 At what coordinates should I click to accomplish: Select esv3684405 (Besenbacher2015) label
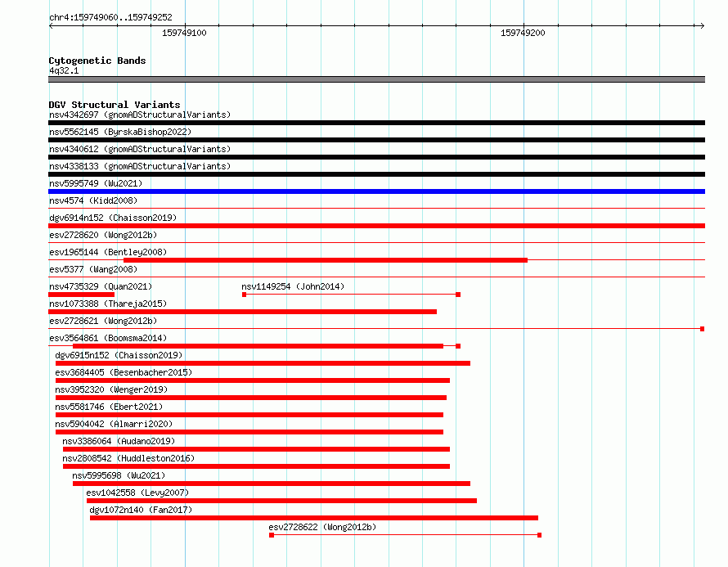(124, 372)
